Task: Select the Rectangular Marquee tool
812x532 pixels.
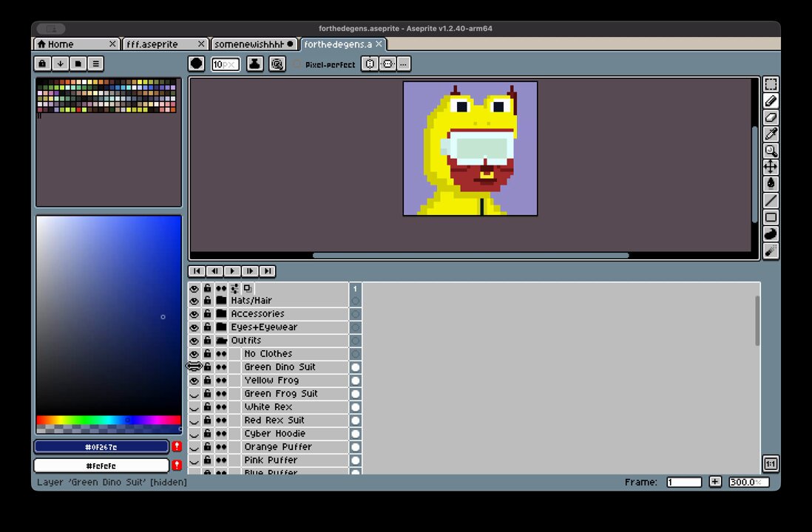Action: pyautogui.click(x=771, y=84)
